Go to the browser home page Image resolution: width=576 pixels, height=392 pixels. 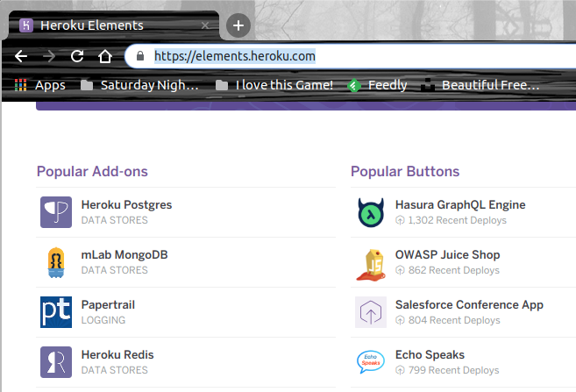[x=105, y=56]
